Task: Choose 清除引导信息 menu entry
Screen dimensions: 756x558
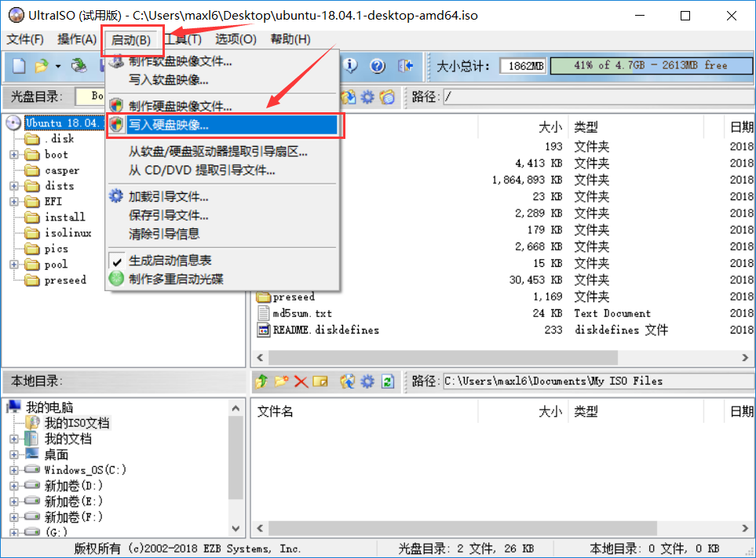Action: click(x=222, y=234)
